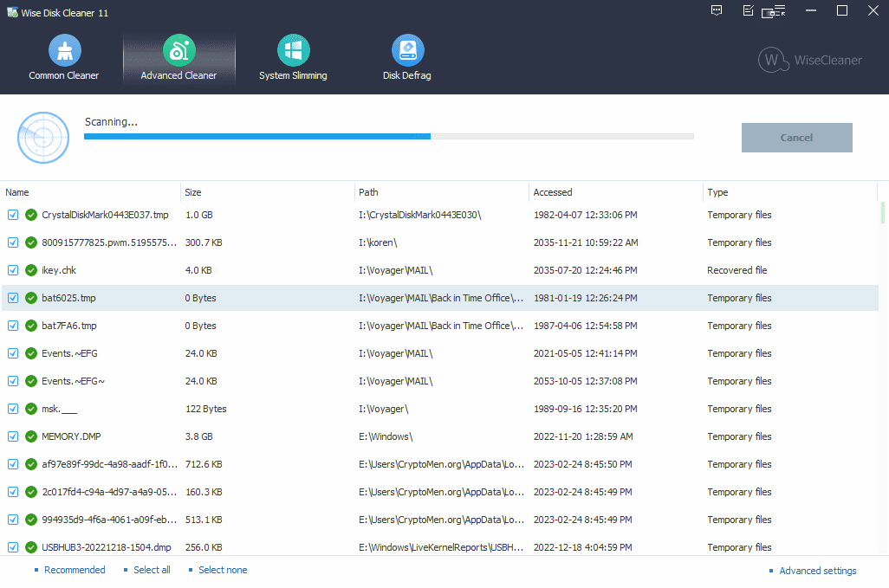The height and width of the screenshot is (588, 889).
Task: Select the 3.8 GB size cell
Action: coord(199,436)
